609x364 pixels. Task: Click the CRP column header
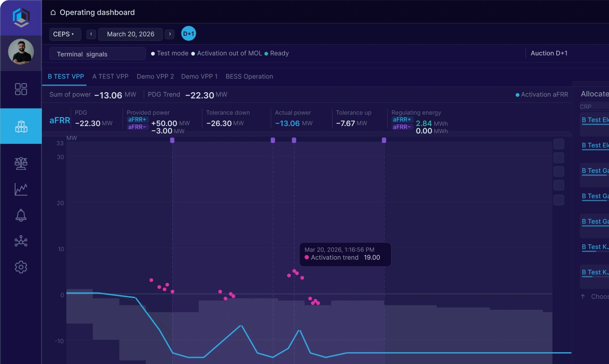(x=585, y=107)
